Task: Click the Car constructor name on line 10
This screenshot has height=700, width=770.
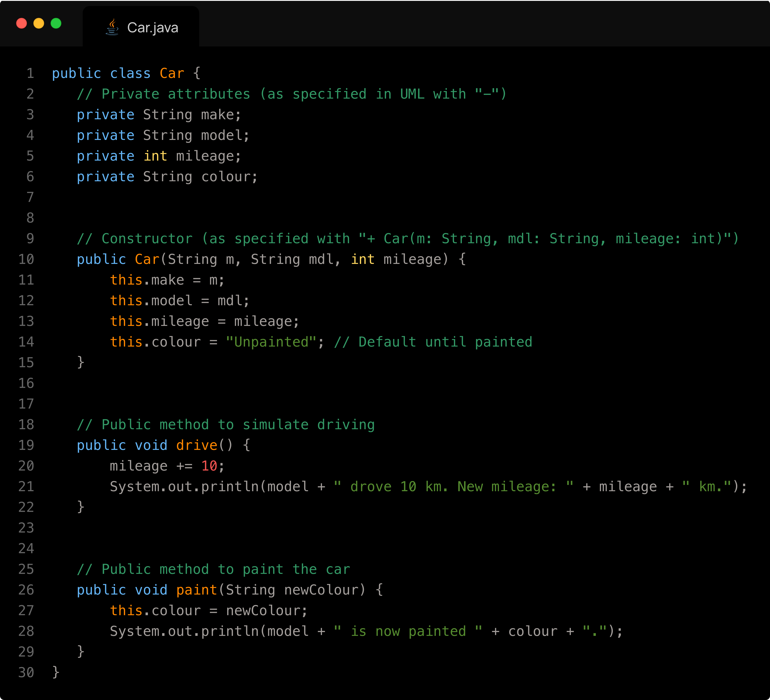Action: tap(147, 259)
